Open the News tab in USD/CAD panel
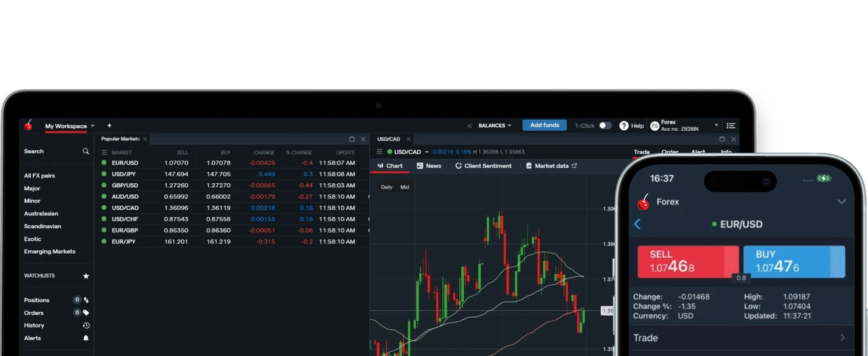The image size is (868, 356). (429, 166)
